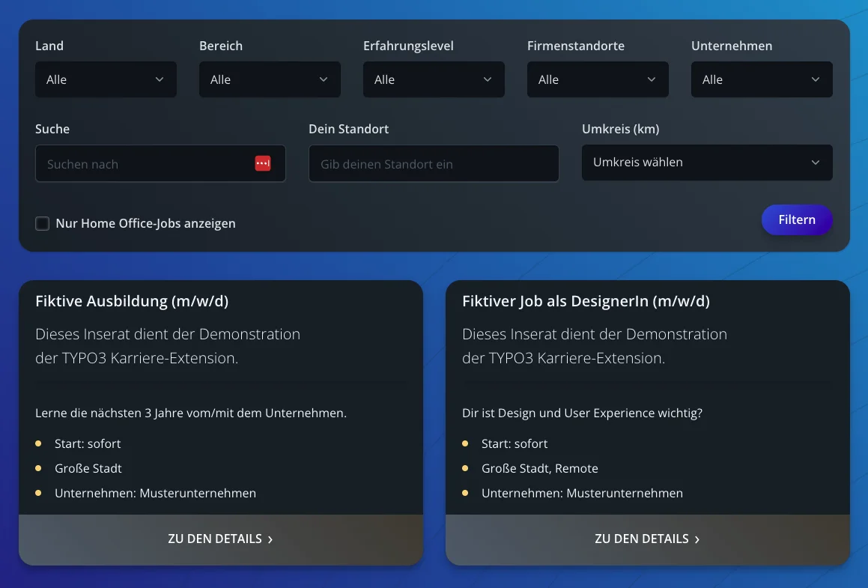
Task: Click the Fiktiver Job als DesignerIn (m/w/d) title
Action: (586, 301)
